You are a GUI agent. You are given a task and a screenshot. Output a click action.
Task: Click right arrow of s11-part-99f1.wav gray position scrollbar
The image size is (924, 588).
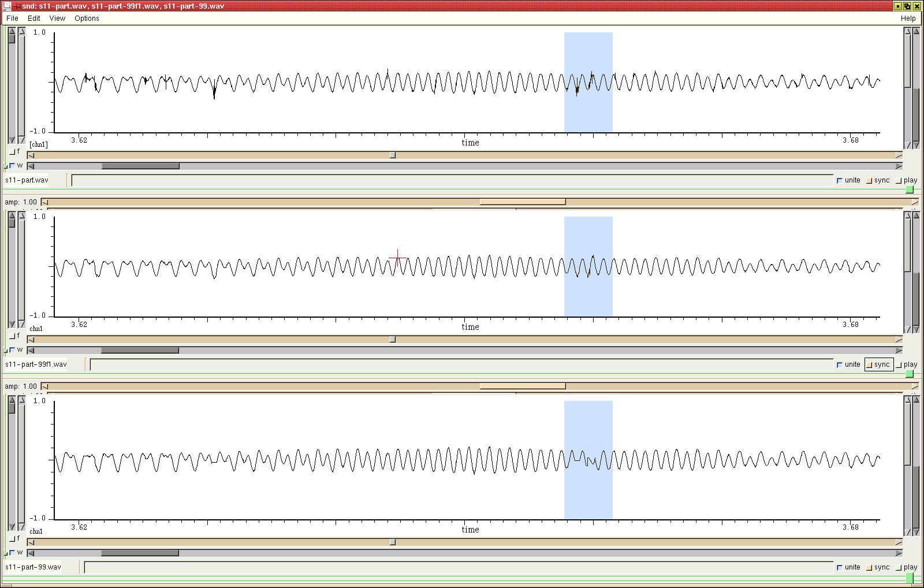(899, 351)
